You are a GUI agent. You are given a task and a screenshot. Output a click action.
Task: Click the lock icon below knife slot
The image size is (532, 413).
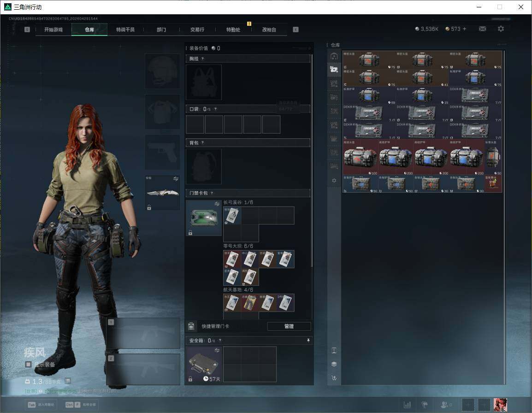149,207
